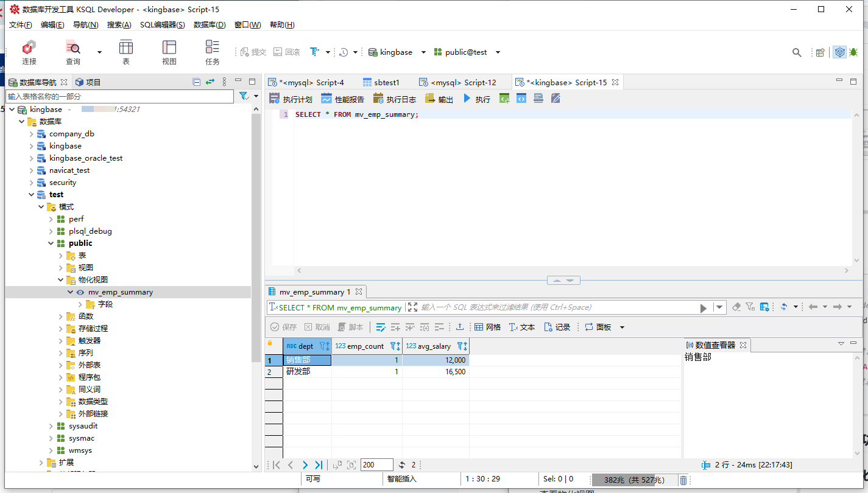Click the memory usage bar showing 382兆
The width and height of the screenshot is (868, 493).
pyautogui.click(x=634, y=480)
